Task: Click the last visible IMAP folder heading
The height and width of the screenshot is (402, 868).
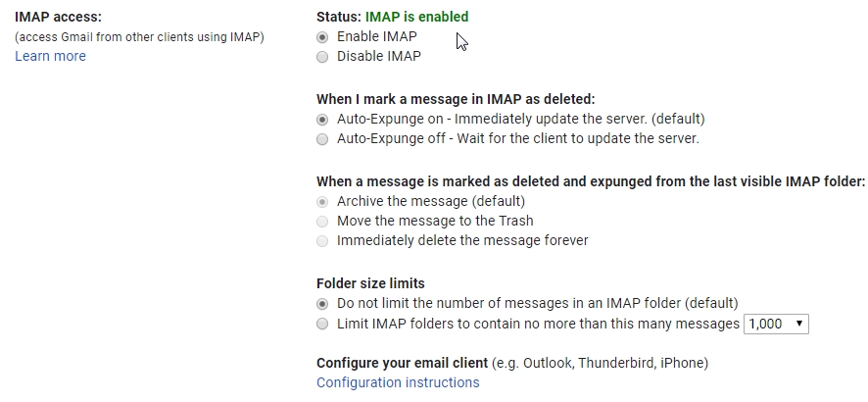Action: point(591,182)
